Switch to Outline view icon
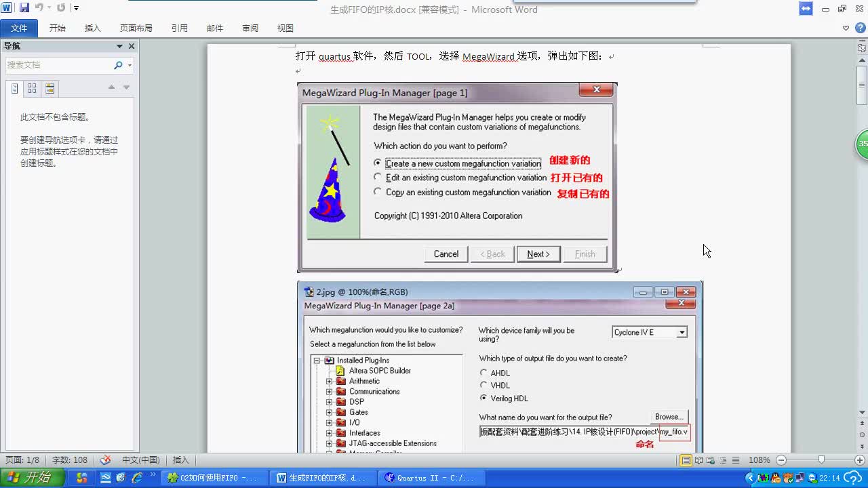868x488 pixels. 723,460
